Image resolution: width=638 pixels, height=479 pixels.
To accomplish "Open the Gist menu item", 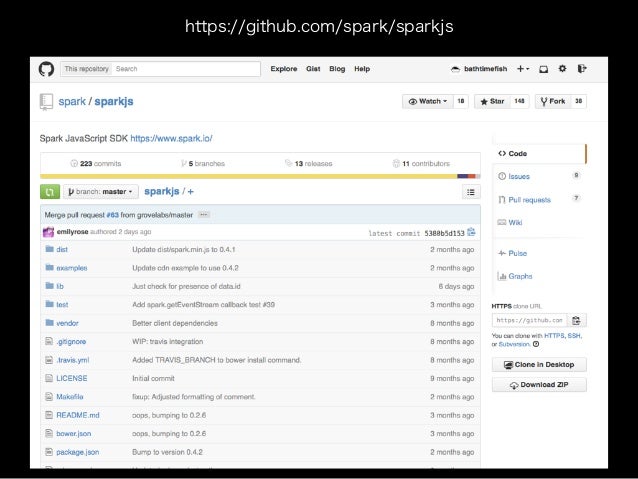I will click(313, 69).
